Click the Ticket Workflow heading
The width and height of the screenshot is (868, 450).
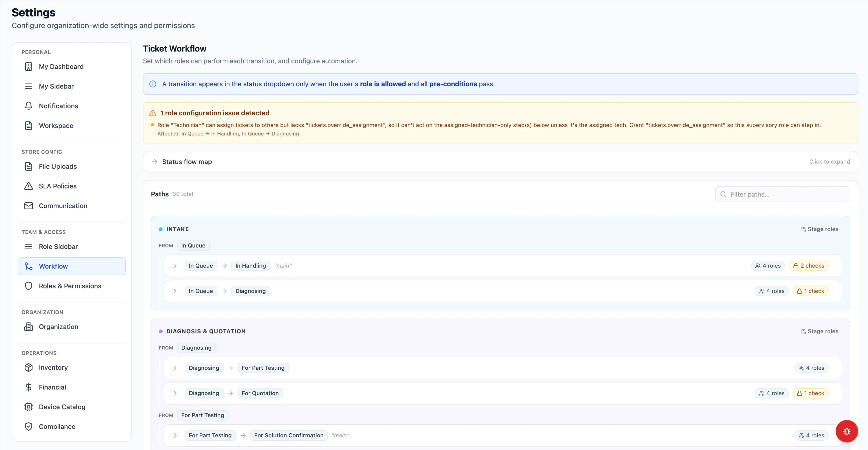tap(175, 49)
